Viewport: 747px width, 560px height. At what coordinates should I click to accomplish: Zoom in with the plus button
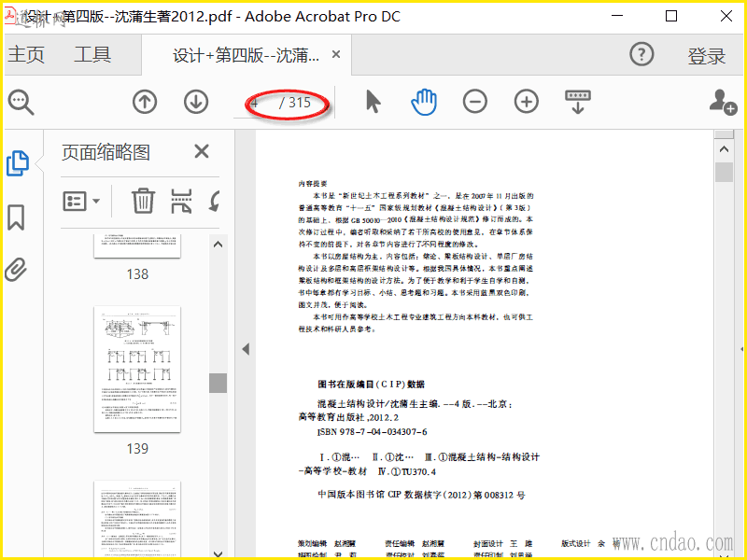(527, 102)
